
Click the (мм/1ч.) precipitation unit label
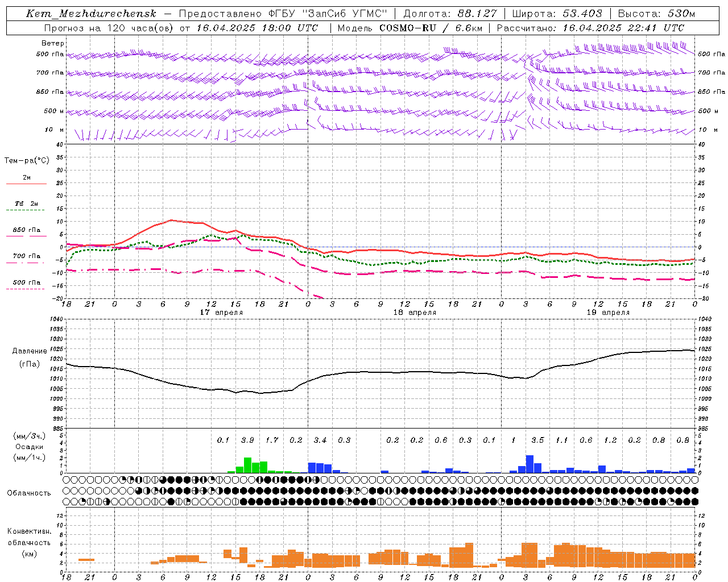30,457
